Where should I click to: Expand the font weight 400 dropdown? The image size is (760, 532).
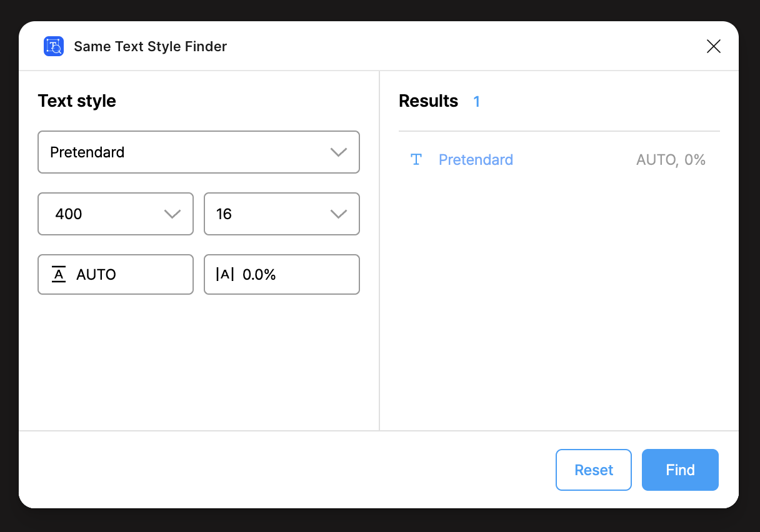point(116,214)
